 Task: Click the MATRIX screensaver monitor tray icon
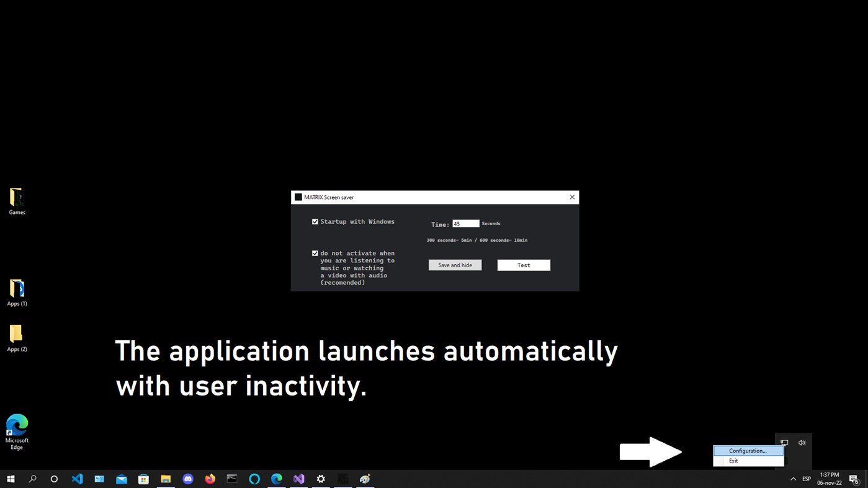[x=784, y=442]
